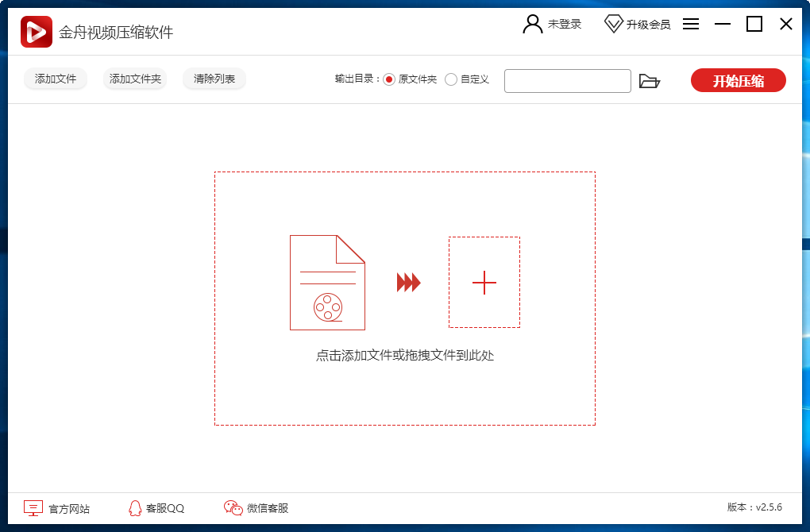Click the 官方网站 website icon
The image size is (810, 532).
point(32,507)
